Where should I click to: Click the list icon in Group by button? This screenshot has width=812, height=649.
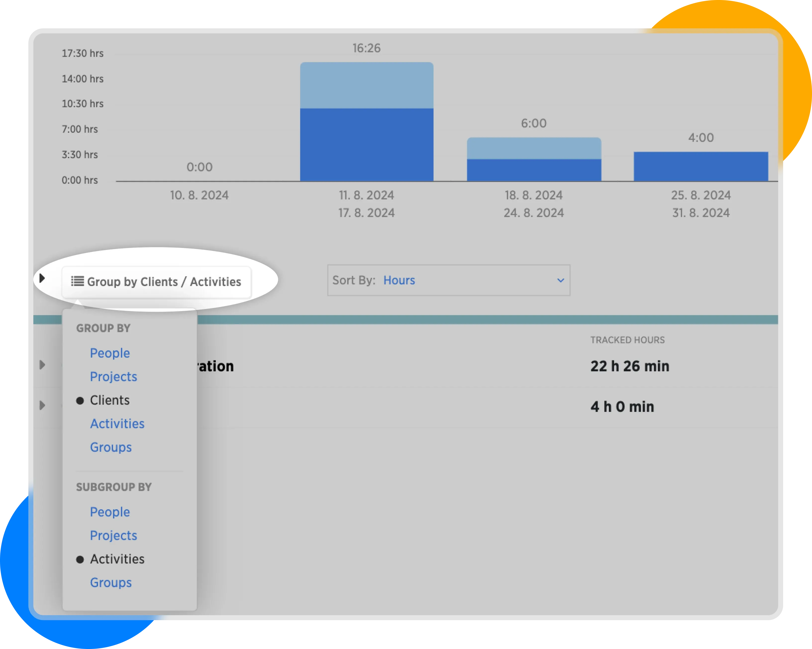pyautogui.click(x=78, y=281)
